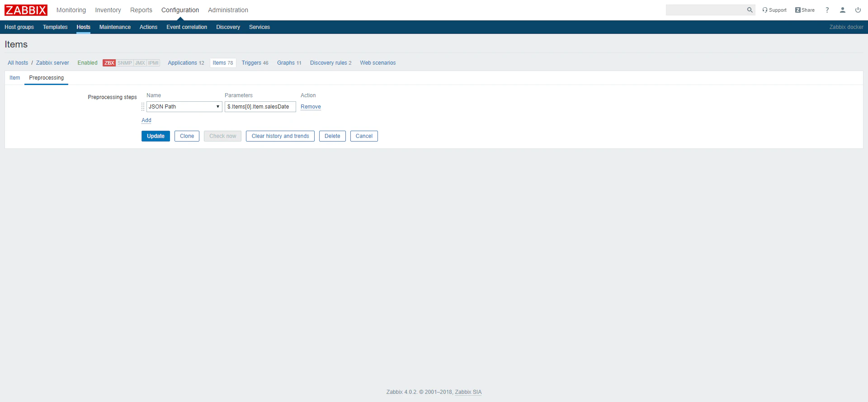This screenshot has height=402, width=868.
Task: Open the Hosts submenu item
Action: pyautogui.click(x=83, y=27)
